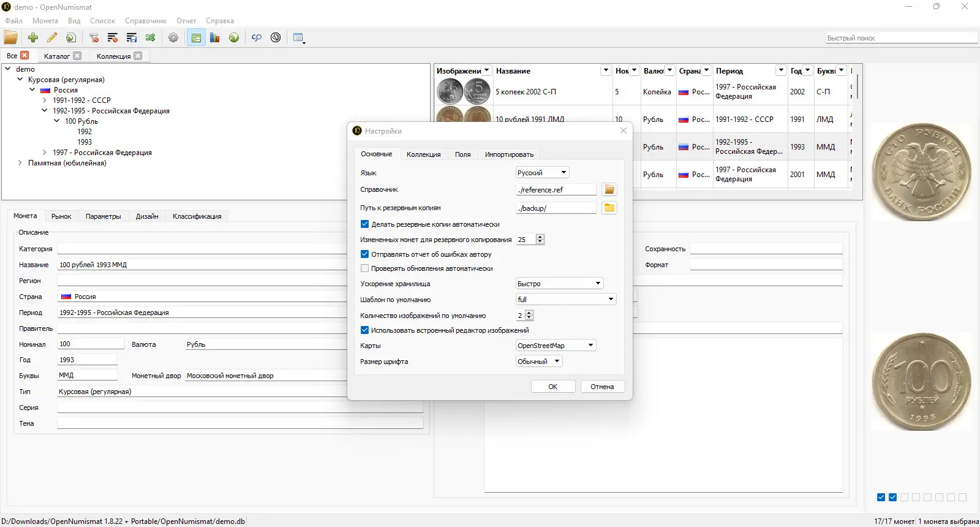Open the Справочник menu
Viewport: 980px width, 527px height.
click(146, 21)
